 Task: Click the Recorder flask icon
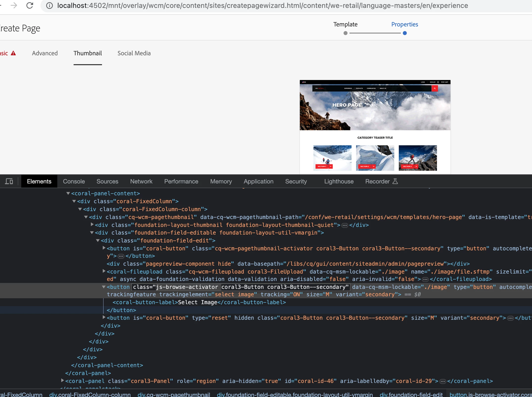tap(395, 181)
